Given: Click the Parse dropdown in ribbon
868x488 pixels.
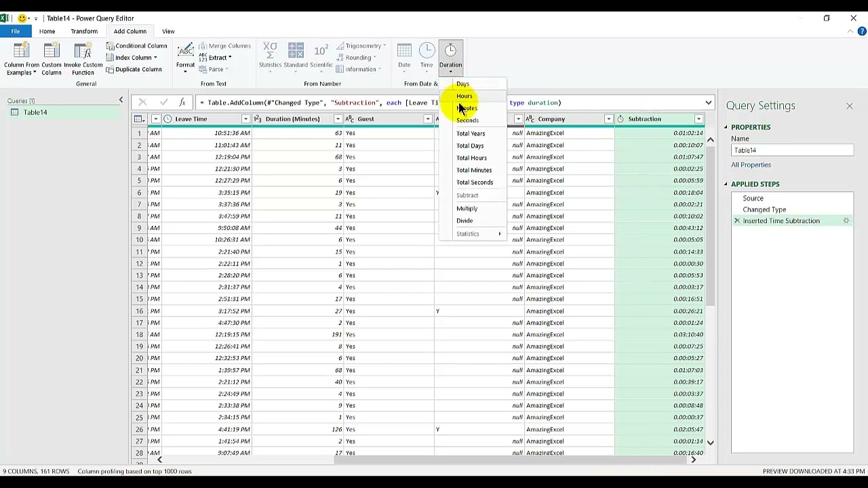Looking at the screenshot, I should pyautogui.click(x=214, y=69).
